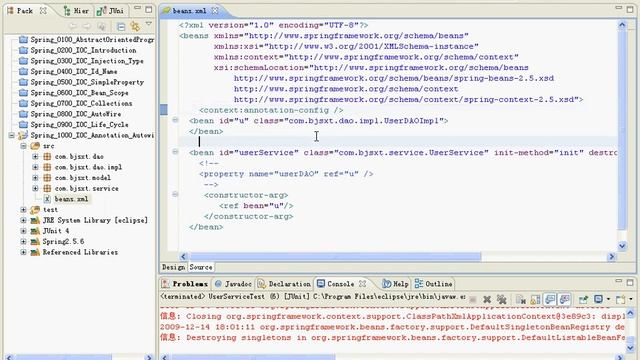Screen dimensions: 640x360
Task: Select the Console view tab
Action: click(336, 284)
